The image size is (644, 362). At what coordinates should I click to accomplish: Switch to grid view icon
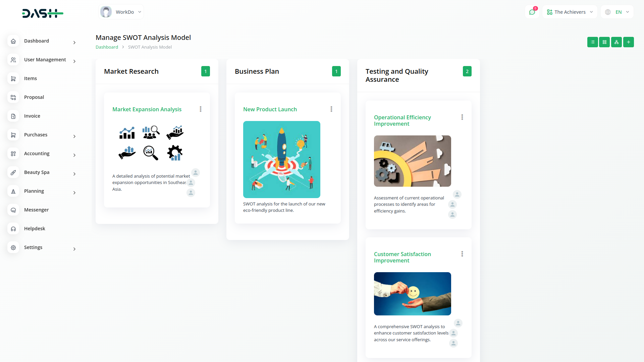604,42
